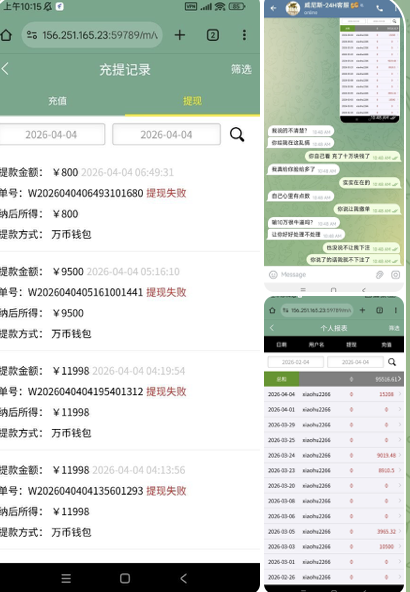Switch to the 充值 tab

57,101
